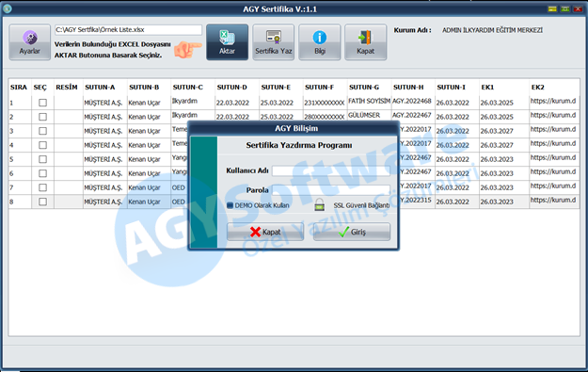Enable the DEMO Olarak Kullan checkbox
Viewport: 588px width, 372px height.
[x=230, y=205]
